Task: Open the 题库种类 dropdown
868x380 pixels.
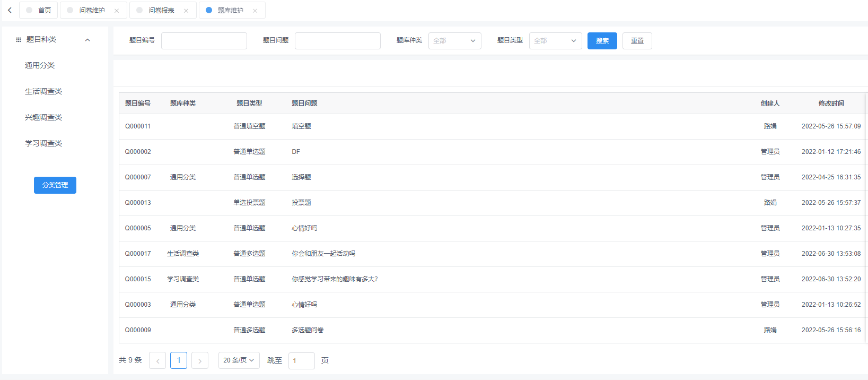Action: [454, 41]
